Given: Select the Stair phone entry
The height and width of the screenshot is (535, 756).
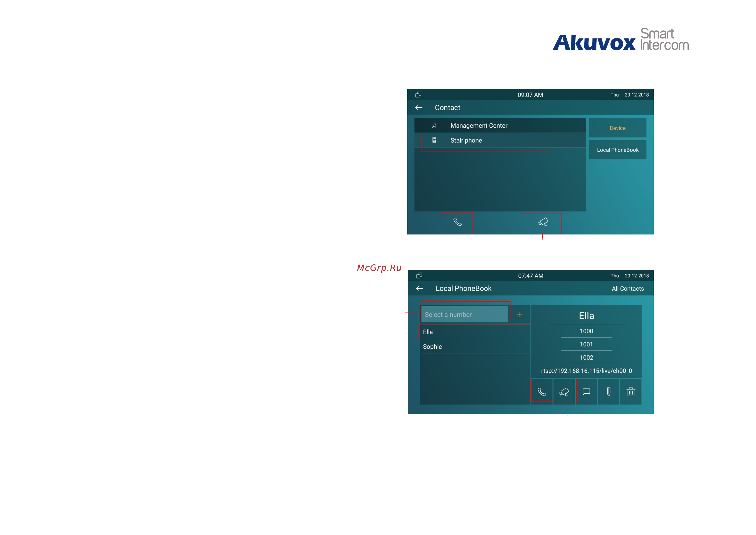Looking at the screenshot, I should [x=500, y=140].
